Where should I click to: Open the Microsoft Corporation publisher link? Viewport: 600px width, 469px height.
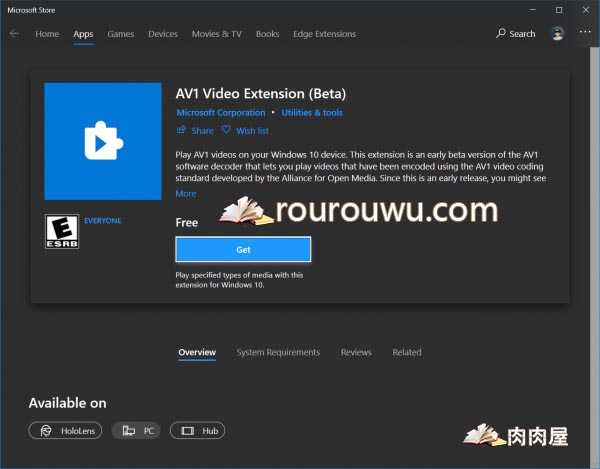coord(221,112)
